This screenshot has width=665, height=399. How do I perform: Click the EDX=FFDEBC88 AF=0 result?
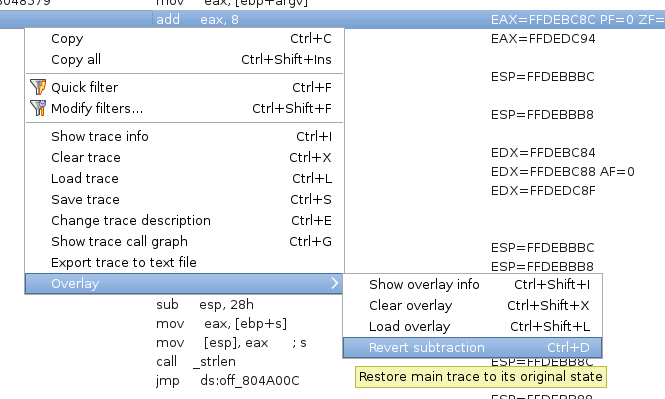tap(562, 172)
